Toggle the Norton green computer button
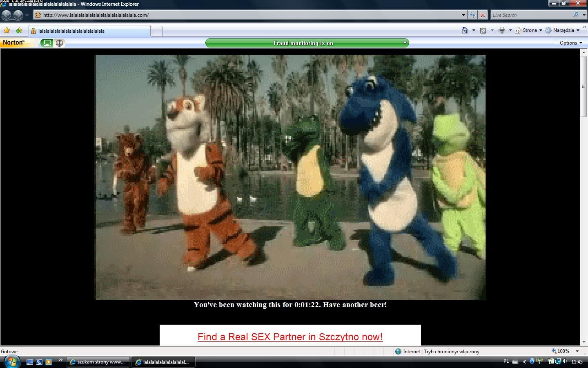Screen dimensions: 588x368 click(47, 43)
